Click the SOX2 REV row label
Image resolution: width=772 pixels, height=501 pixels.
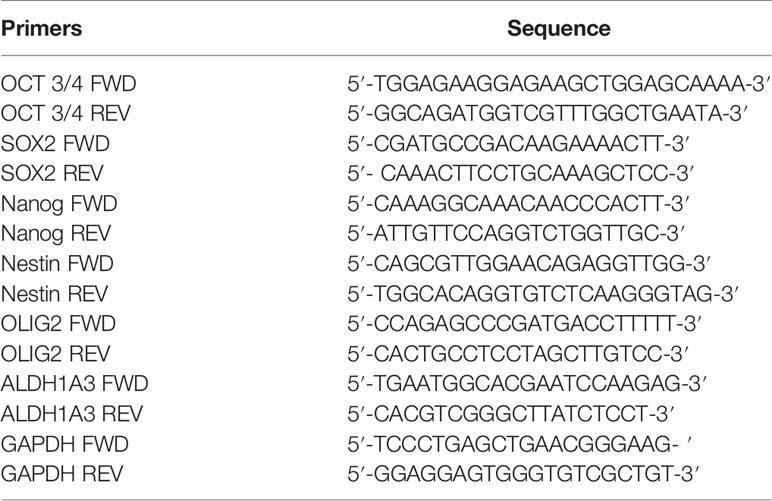[x=52, y=174]
